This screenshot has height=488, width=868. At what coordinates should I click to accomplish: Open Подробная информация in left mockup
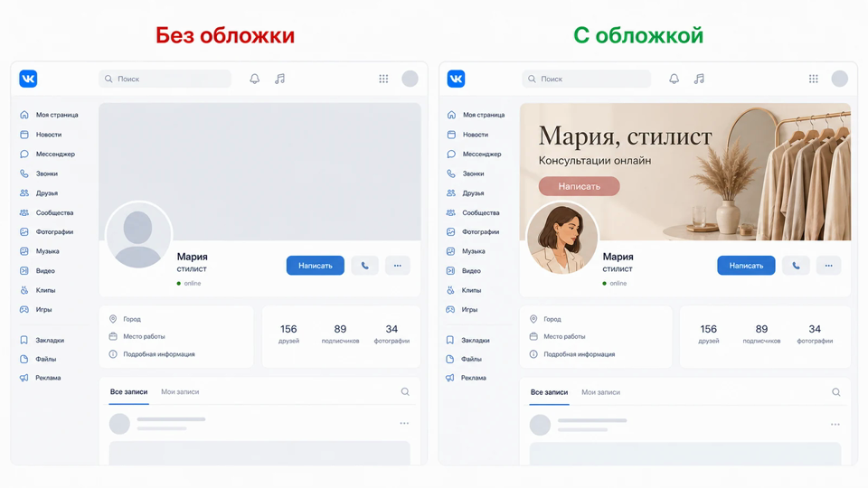pyautogui.click(x=152, y=354)
